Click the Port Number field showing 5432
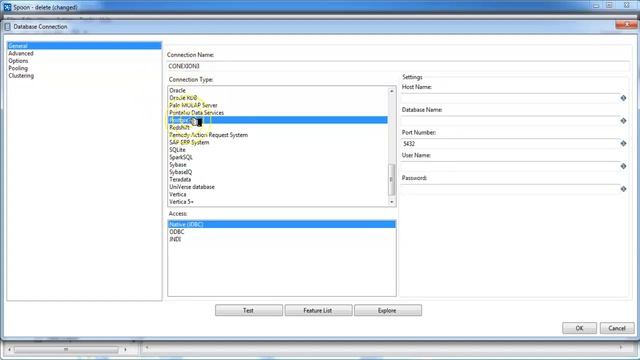640x360 pixels. (510, 144)
